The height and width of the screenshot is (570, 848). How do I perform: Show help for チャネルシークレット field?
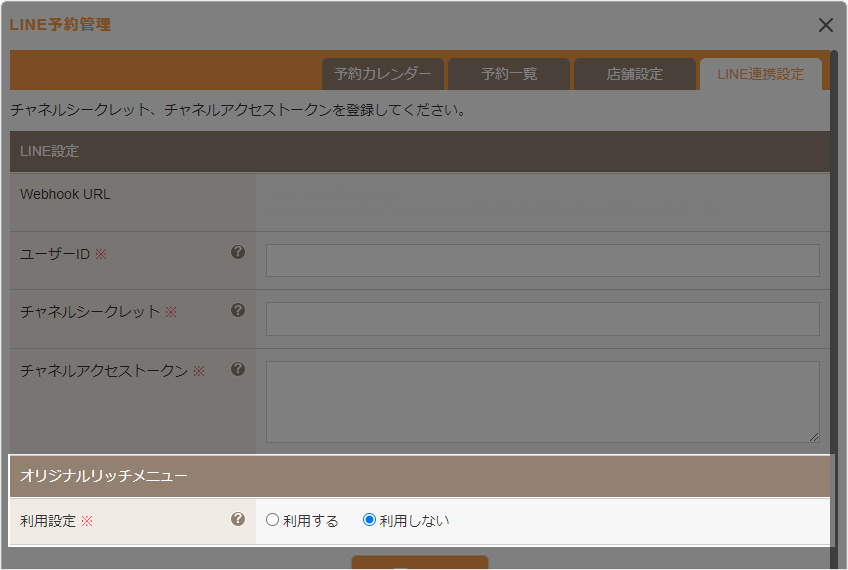[x=238, y=310]
